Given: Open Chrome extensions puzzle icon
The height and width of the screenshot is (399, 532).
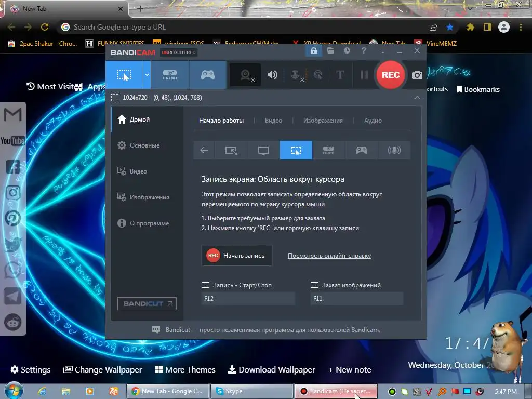Looking at the screenshot, I should 470,27.
